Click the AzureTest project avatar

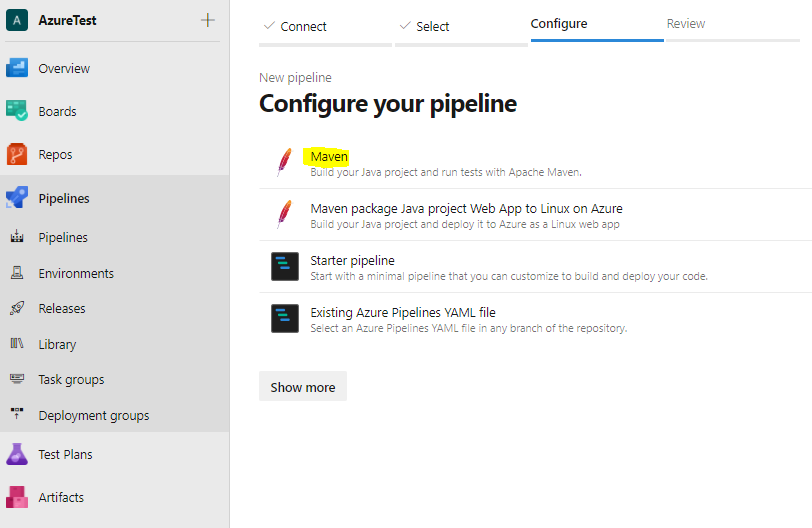17,20
